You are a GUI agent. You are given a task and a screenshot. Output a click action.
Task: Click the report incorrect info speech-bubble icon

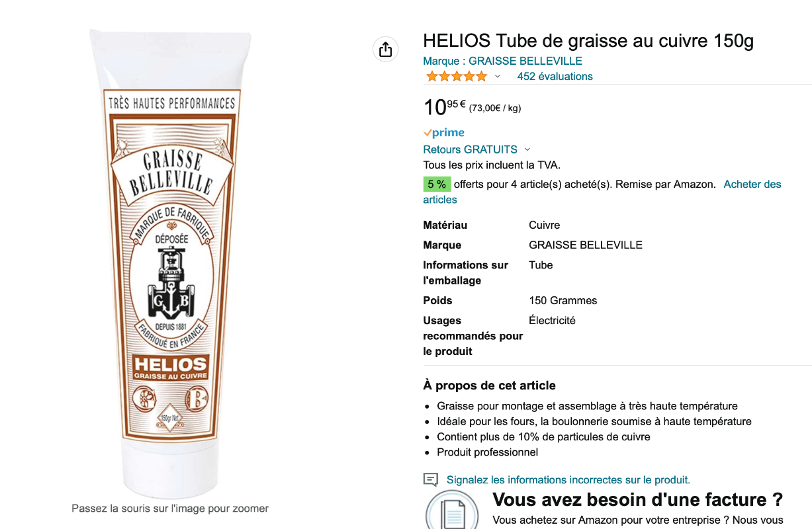(431, 480)
